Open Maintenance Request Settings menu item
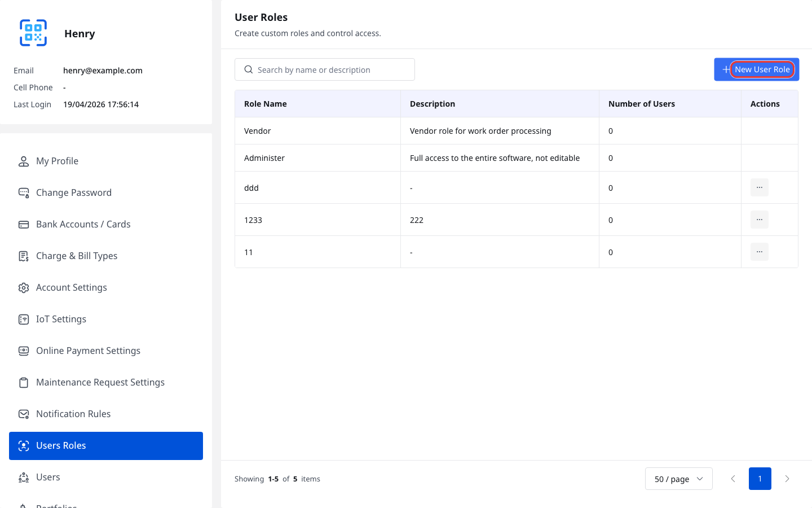Screen dimensions: 812x508 click(106, 383)
